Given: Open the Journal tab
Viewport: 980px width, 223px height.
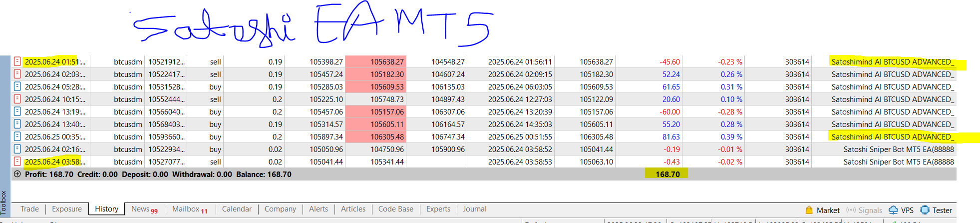Looking at the screenshot, I should click(x=474, y=209).
